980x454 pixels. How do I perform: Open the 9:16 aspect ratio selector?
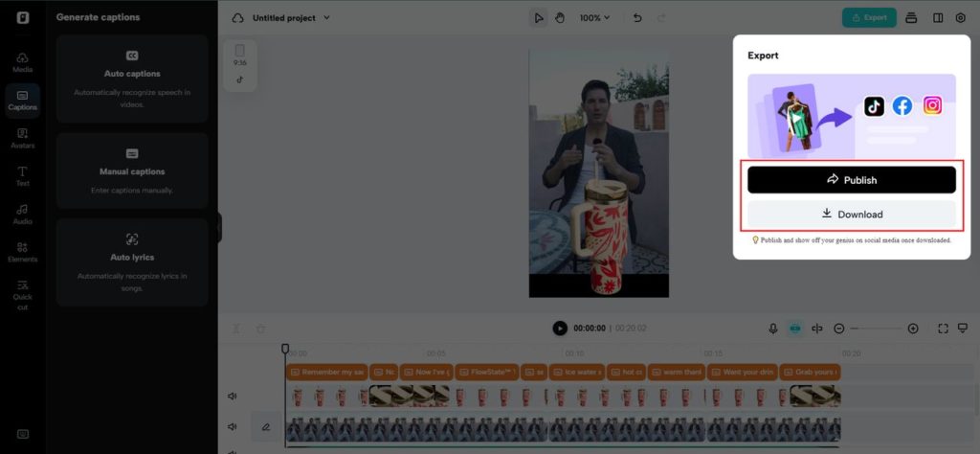[239, 56]
